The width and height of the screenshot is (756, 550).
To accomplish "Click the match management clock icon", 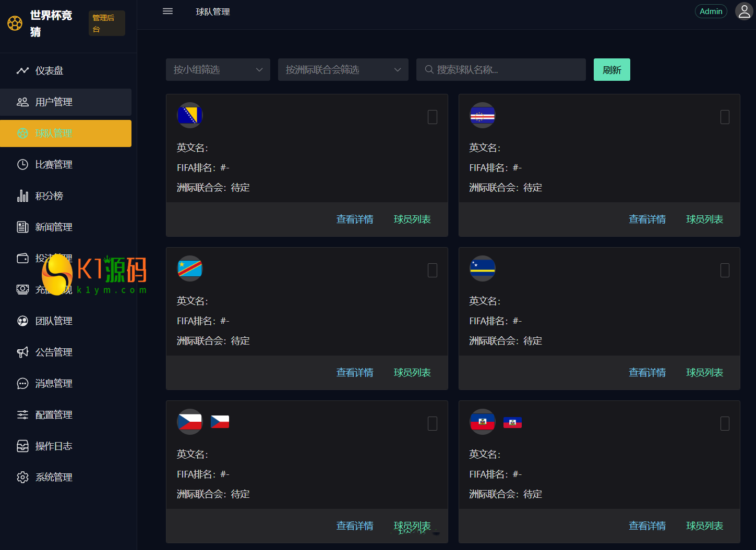I will pyautogui.click(x=22, y=165).
